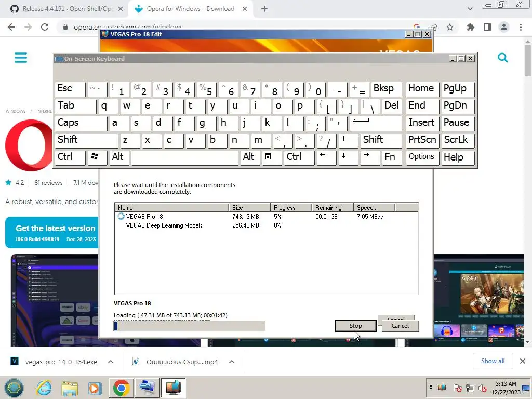Click Windows key on On-Screen Keyboard
532x399 pixels.
[x=97, y=157]
